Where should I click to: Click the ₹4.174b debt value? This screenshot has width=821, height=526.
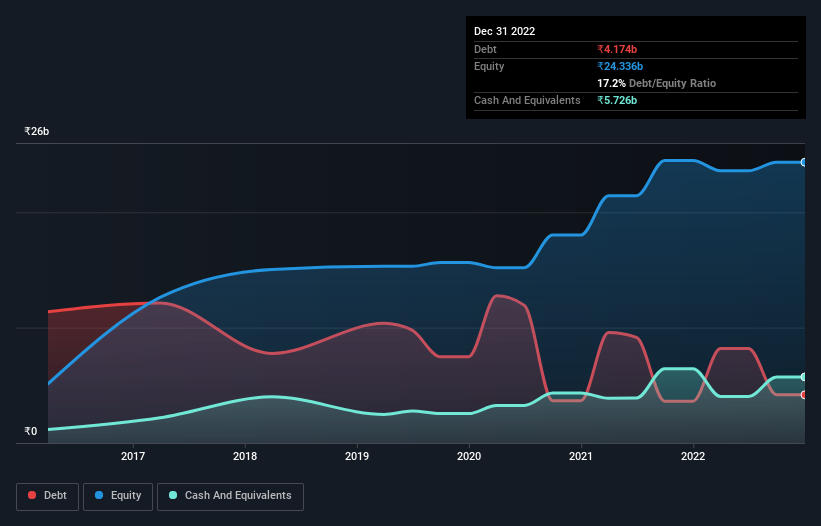click(x=617, y=49)
